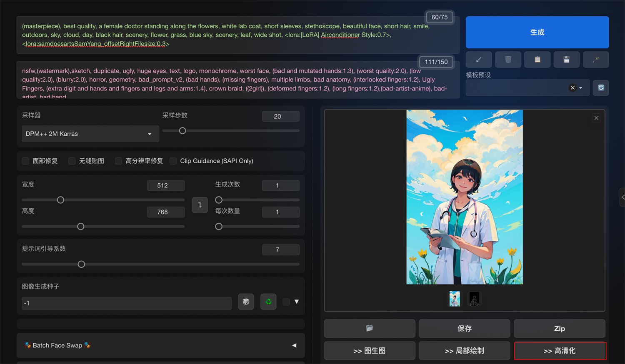Toggle the 无缝贴图 checkbox
The image size is (625, 364).
72,161
